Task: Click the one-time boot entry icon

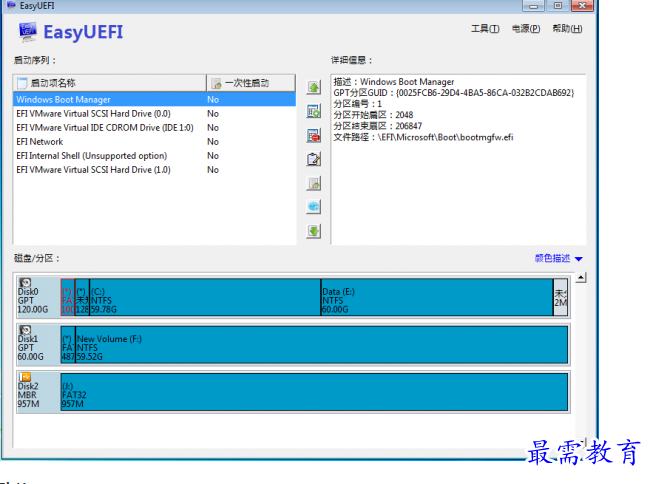Action: pos(314,184)
